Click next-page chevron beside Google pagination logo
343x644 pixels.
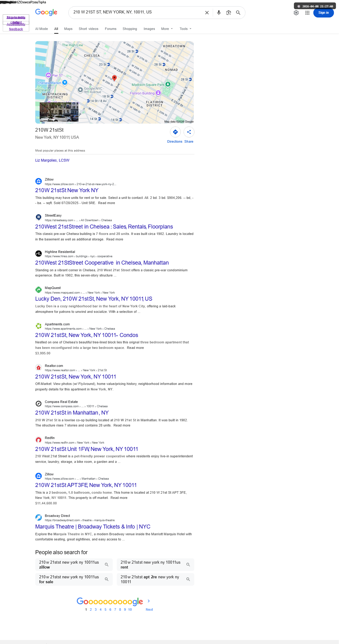149,601
